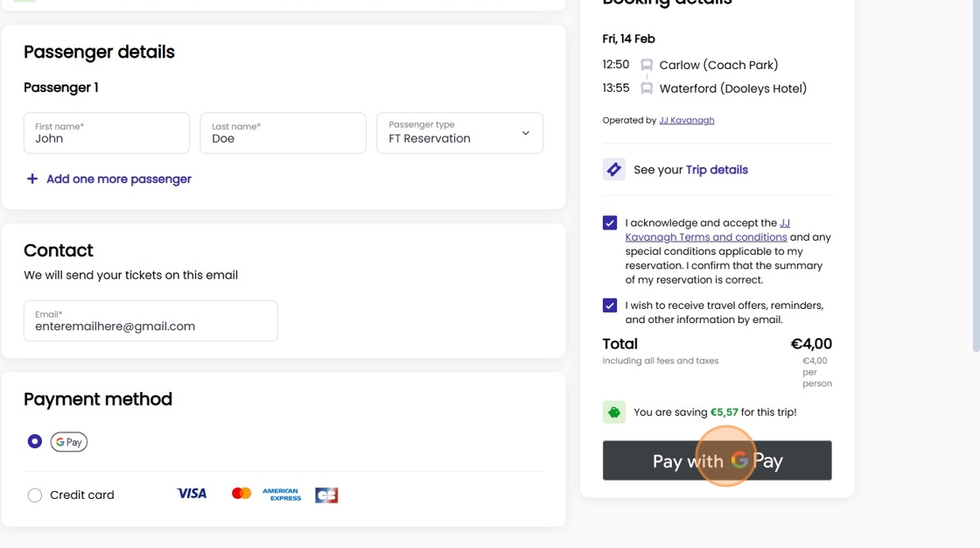Click the G Pay logo badge

69,442
